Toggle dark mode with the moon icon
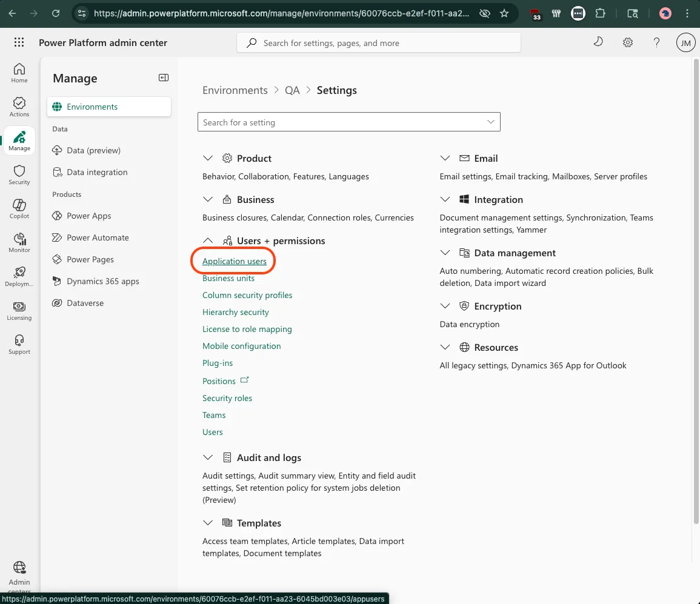 point(598,42)
